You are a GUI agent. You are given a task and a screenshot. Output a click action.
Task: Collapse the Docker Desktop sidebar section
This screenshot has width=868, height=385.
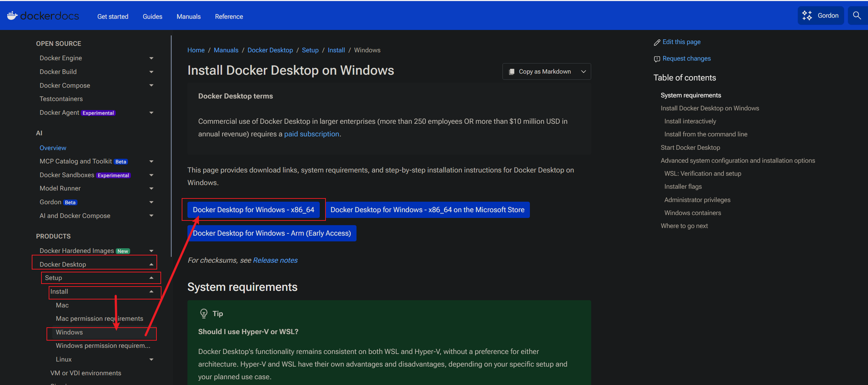pyautogui.click(x=151, y=264)
